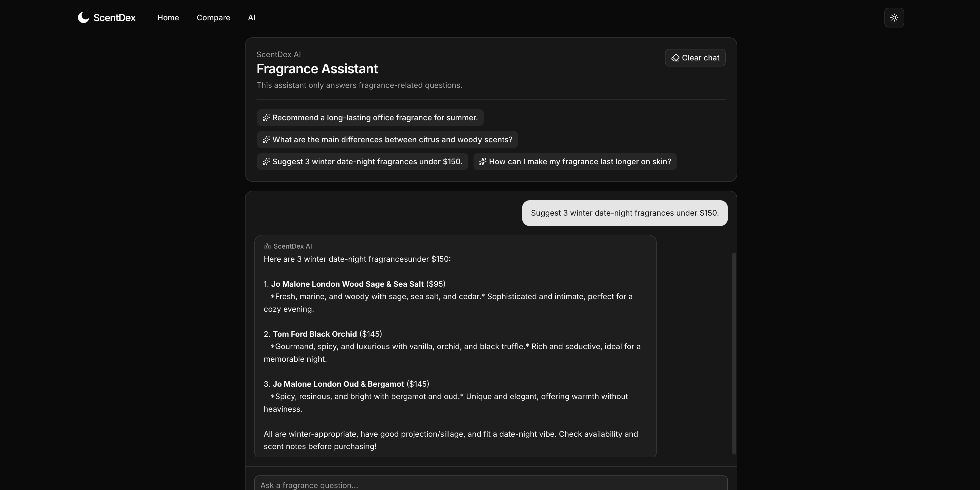Toggle the light/dark theme sun button
The width and height of the screenshot is (980, 490).
894,18
